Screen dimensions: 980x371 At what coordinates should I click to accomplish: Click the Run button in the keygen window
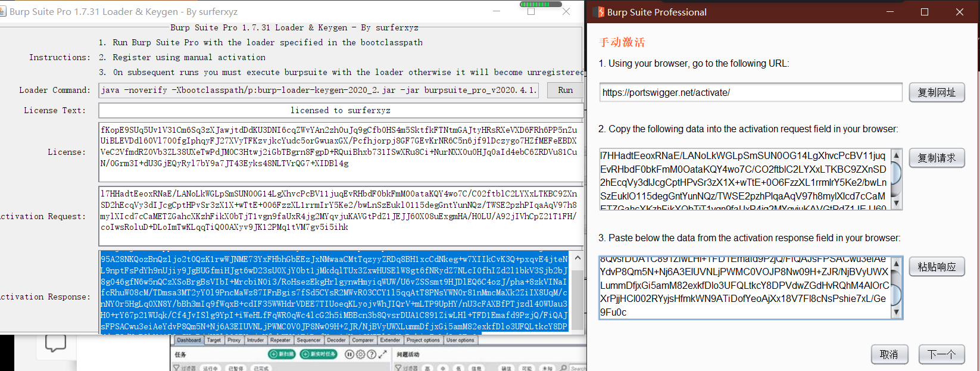click(565, 91)
